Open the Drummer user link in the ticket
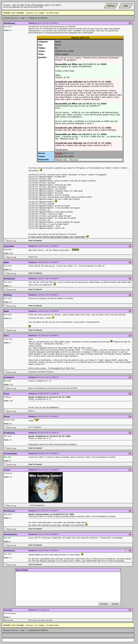The height and width of the screenshot is (644, 138). pos(70,153)
